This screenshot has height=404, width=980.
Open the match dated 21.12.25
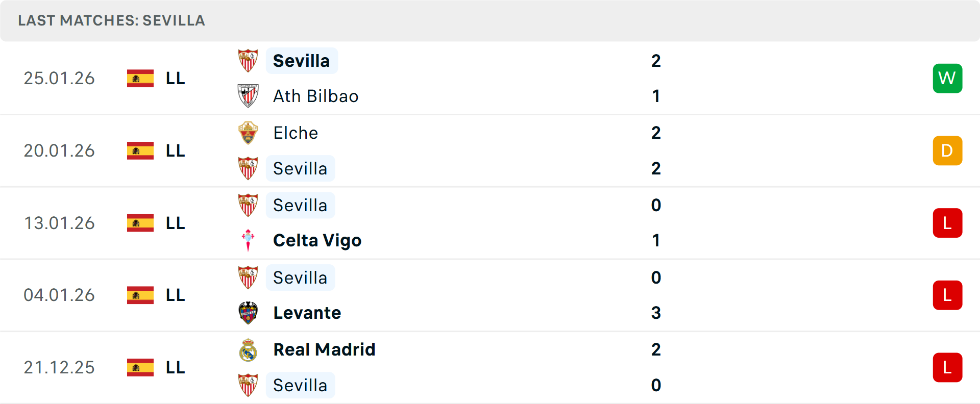[x=59, y=368]
